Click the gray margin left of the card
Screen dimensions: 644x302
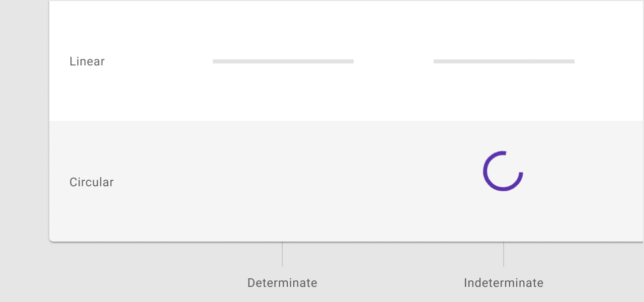(x=24, y=151)
